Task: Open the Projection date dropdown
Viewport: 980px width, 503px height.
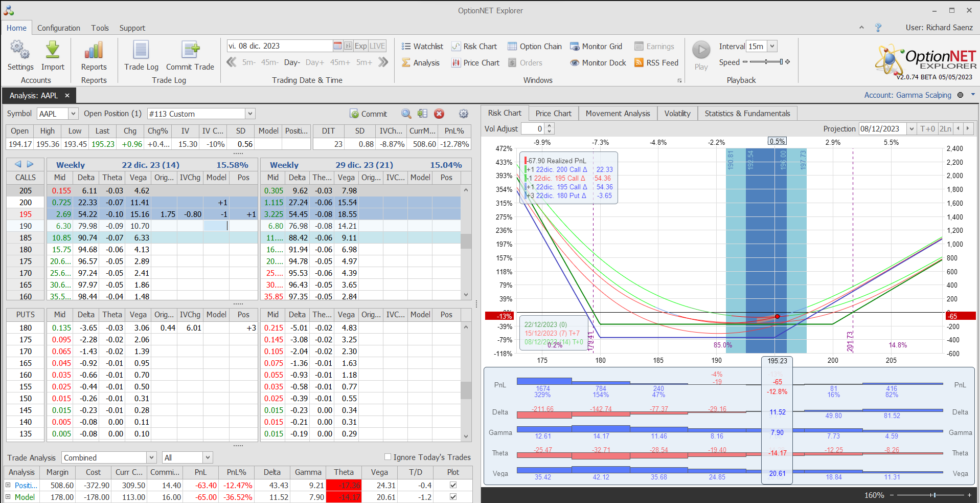Action: tap(911, 129)
